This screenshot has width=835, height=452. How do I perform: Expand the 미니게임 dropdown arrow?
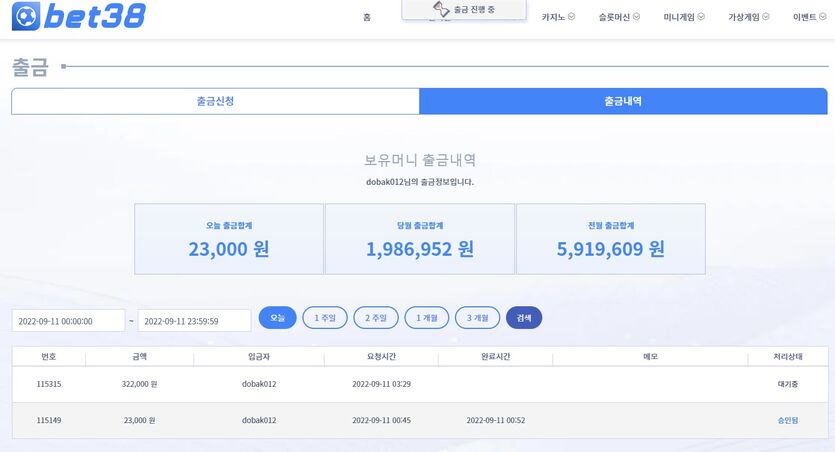click(701, 17)
